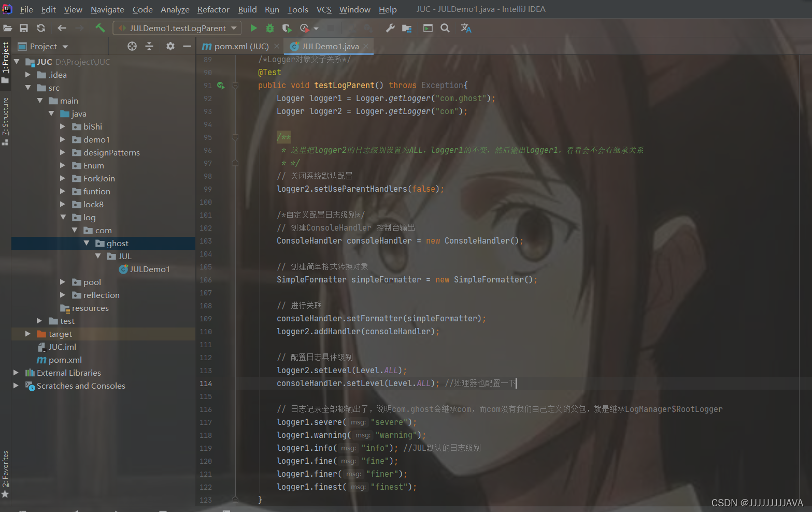Open the Window menu
Viewport: 812px width, 512px height.
click(355, 9)
